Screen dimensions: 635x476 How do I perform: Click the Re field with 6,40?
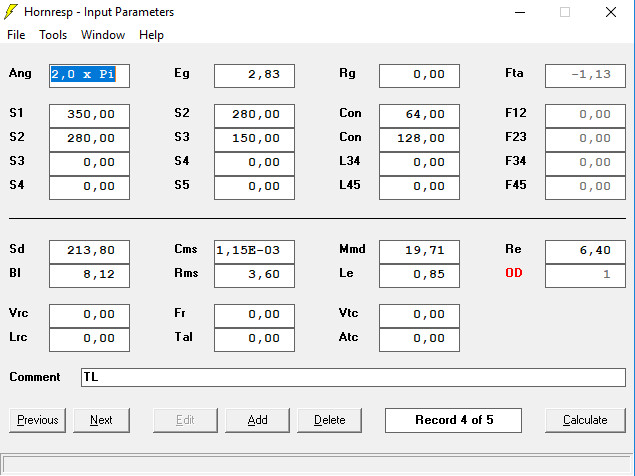click(x=585, y=252)
